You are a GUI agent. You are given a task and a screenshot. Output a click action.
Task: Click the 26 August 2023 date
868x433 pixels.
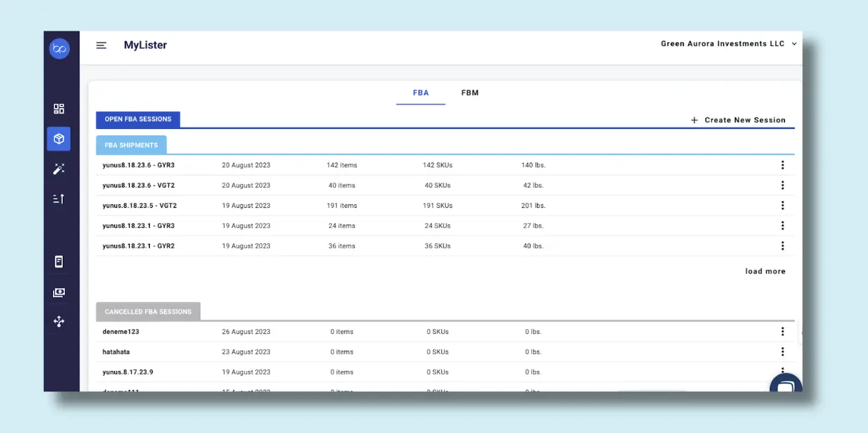pyautogui.click(x=246, y=332)
